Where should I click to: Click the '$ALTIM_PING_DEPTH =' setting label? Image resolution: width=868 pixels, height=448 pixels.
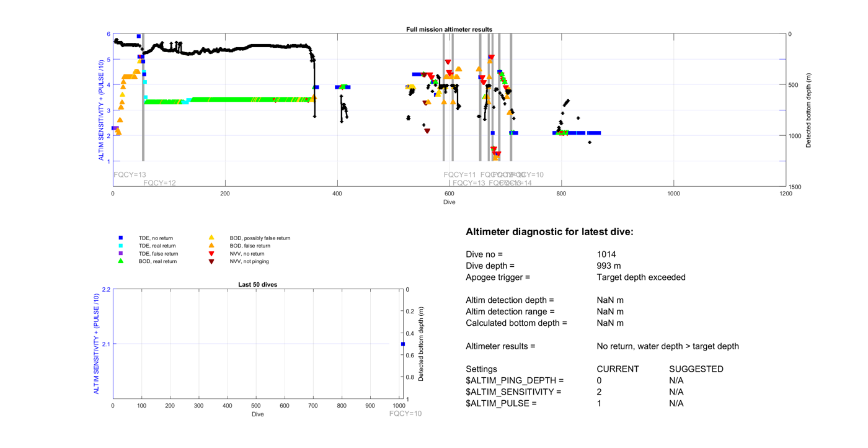(515, 380)
